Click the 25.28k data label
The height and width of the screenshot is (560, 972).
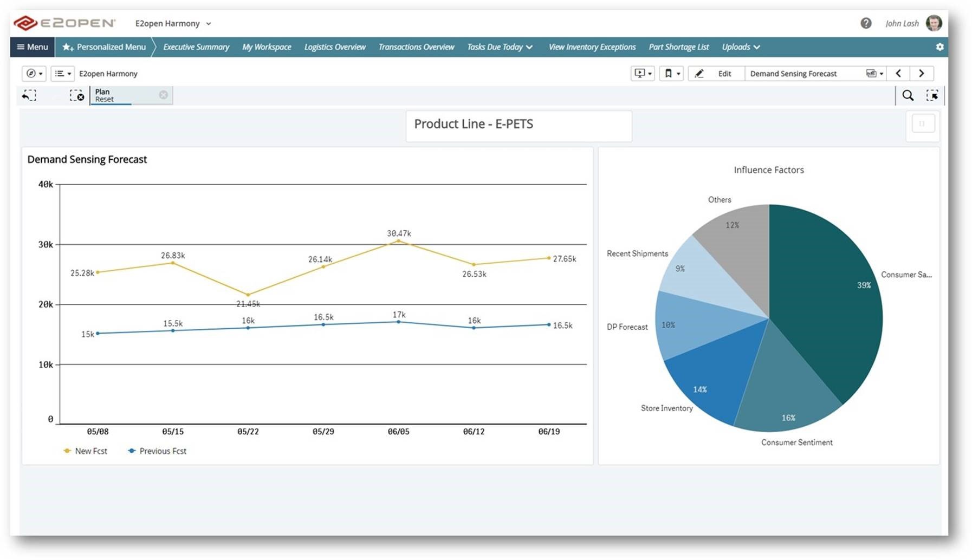(x=82, y=273)
